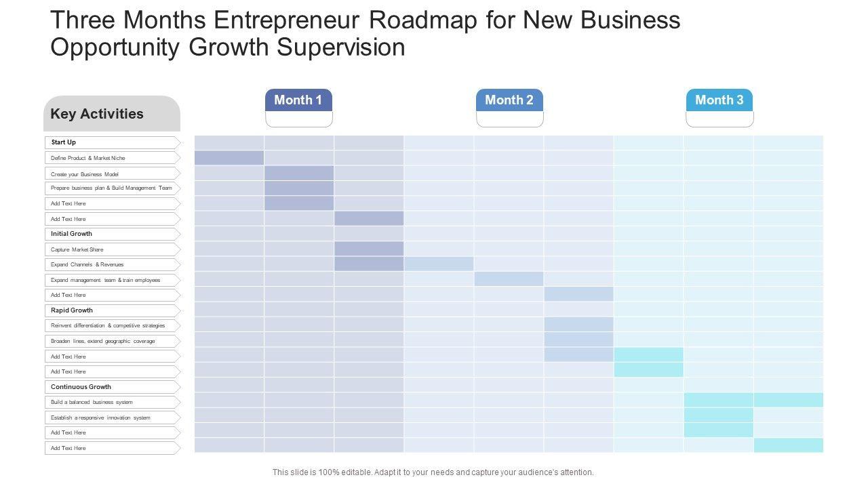
Task: Select the Start Up section label
Action: click(64, 142)
